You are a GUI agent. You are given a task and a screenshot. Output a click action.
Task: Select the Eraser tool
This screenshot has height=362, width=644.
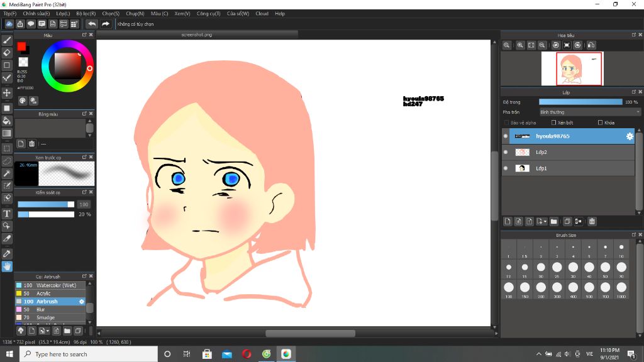coord(7,53)
